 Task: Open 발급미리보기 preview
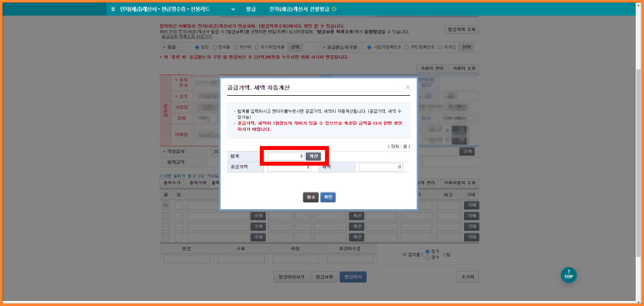point(291,277)
